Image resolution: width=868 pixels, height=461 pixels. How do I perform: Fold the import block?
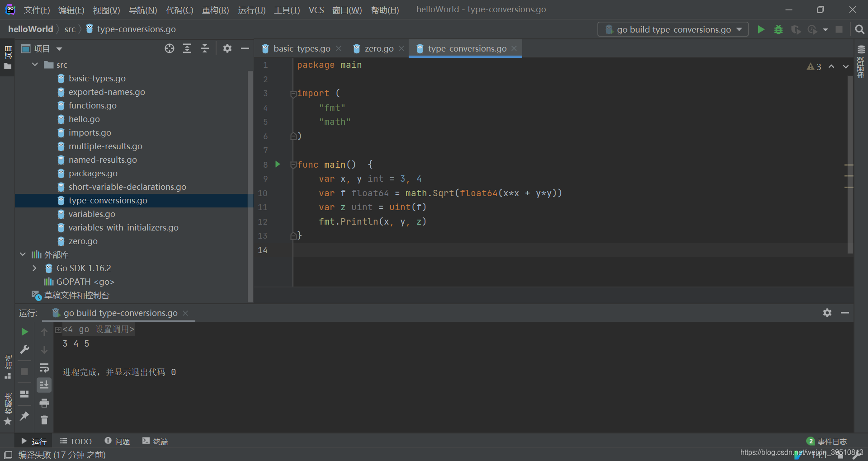293,94
